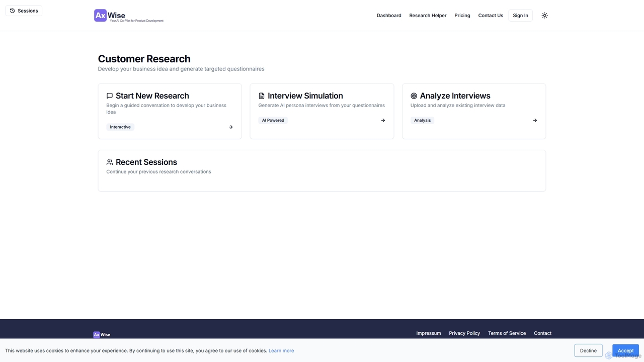Click 'Upload and analyze existing interview data' text
The image size is (644, 362).
[x=458, y=106]
